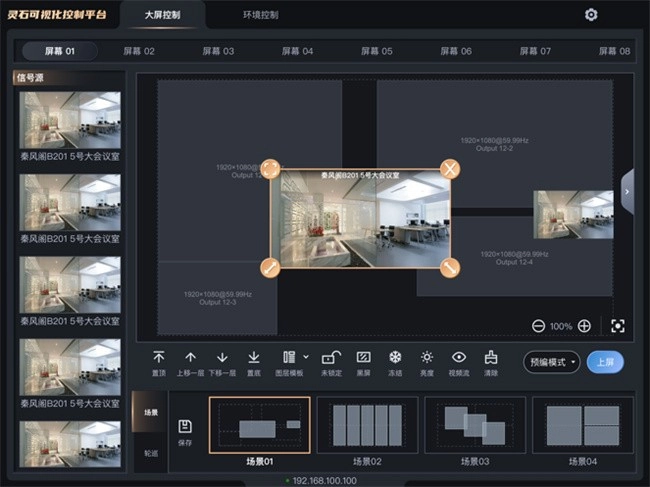Click the 黑屏 black screen icon
The width and height of the screenshot is (650, 487).
click(364, 358)
